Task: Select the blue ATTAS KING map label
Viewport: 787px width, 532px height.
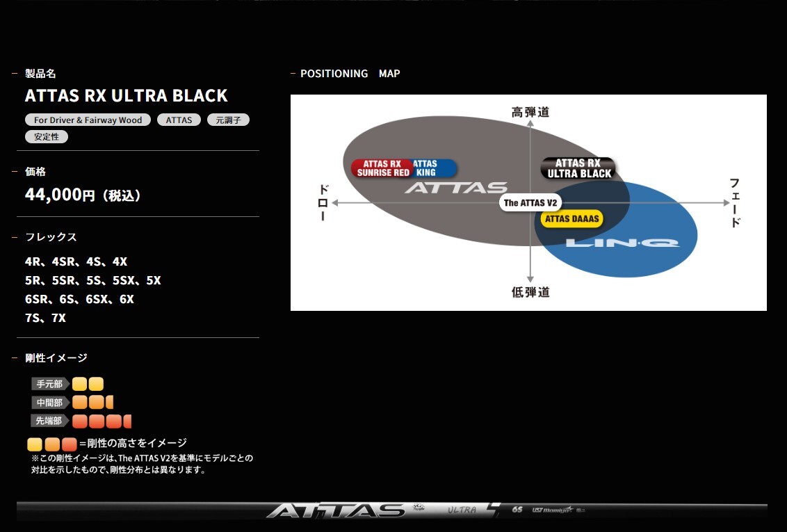Action: coord(434,168)
